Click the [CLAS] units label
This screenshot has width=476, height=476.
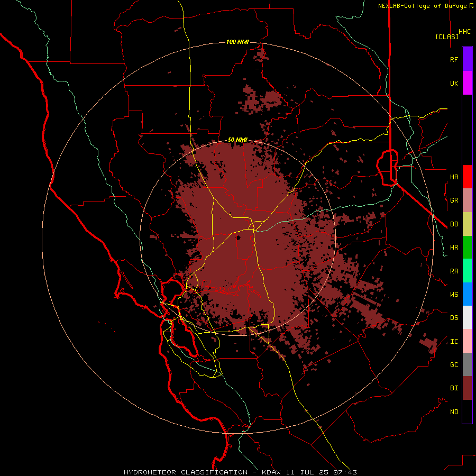[x=447, y=36]
